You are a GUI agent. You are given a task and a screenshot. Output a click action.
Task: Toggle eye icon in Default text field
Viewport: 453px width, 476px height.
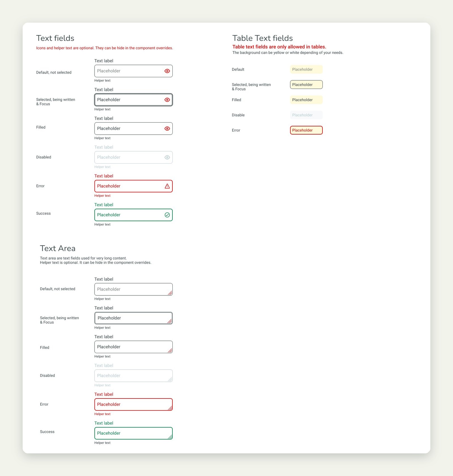(167, 71)
